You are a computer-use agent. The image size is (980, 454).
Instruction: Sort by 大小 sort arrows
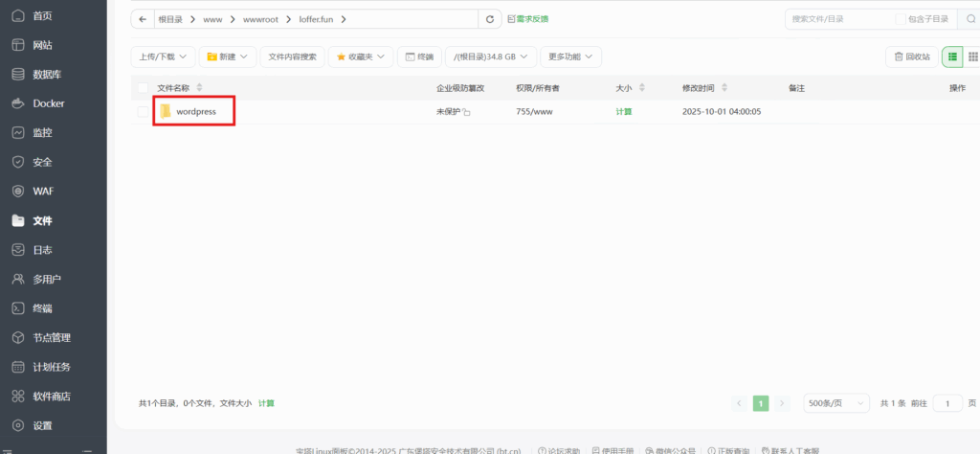pyautogui.click(x=642, y=88)
